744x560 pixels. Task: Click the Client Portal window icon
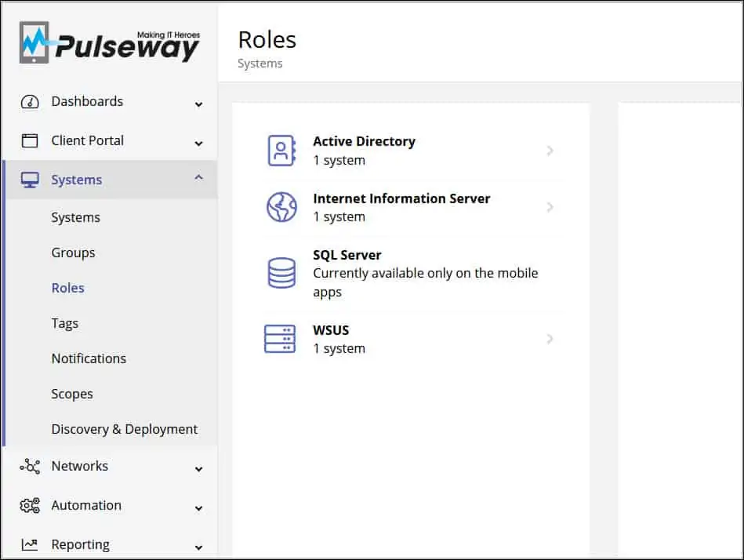30,140
